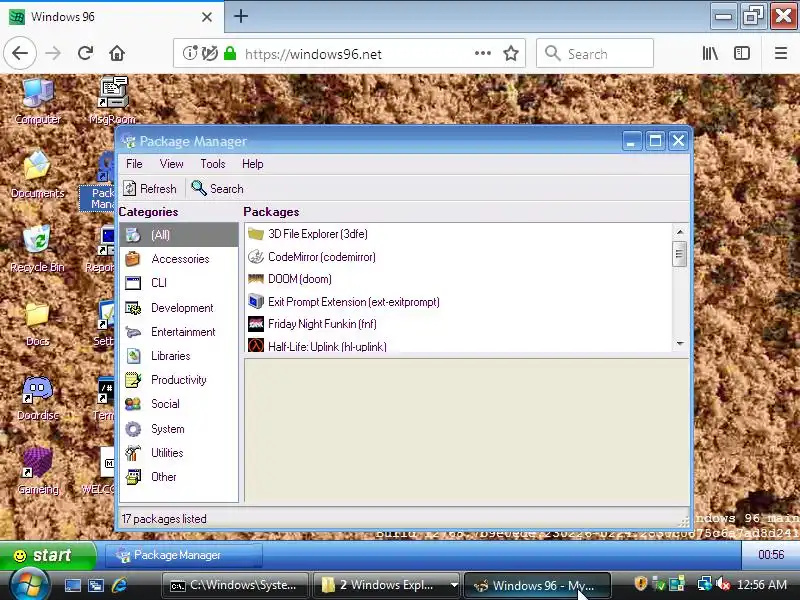Select the Development category
This screenshot has width=800, height=600.
(179, 308)
